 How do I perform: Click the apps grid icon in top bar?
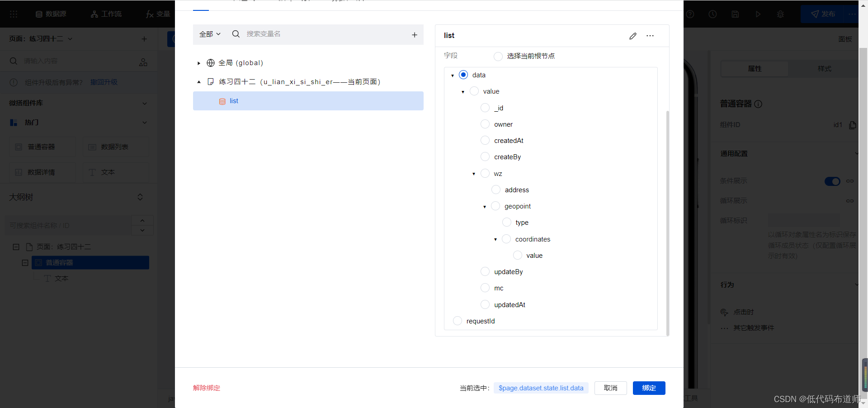14,14
